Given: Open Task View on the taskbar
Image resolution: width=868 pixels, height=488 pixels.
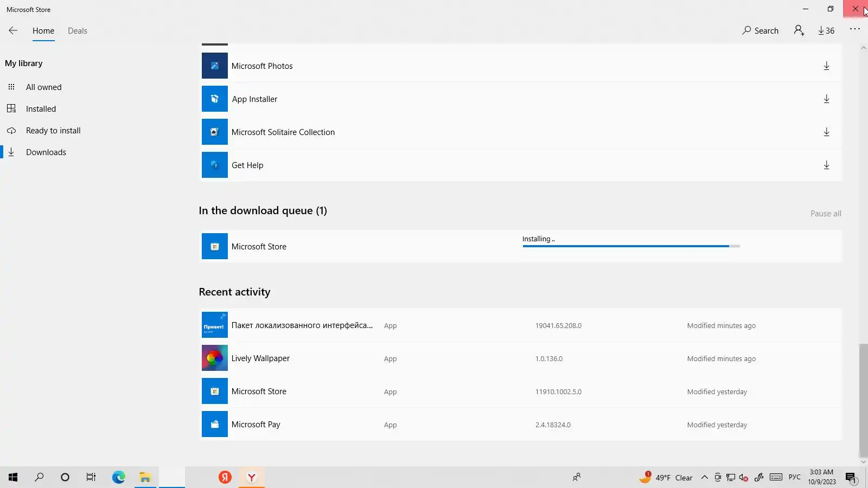Looking at the screenshot, I should click(91, 477).
